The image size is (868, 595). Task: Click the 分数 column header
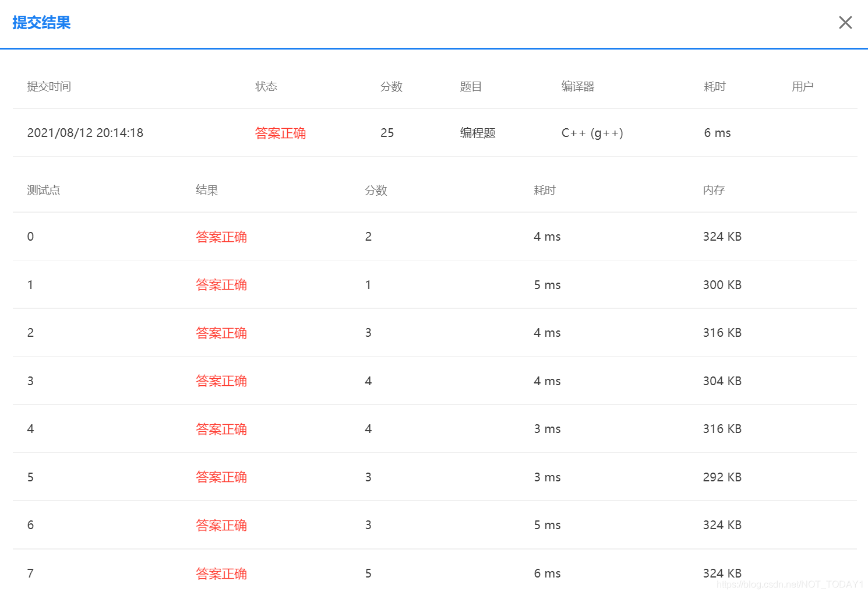point(391,86)
